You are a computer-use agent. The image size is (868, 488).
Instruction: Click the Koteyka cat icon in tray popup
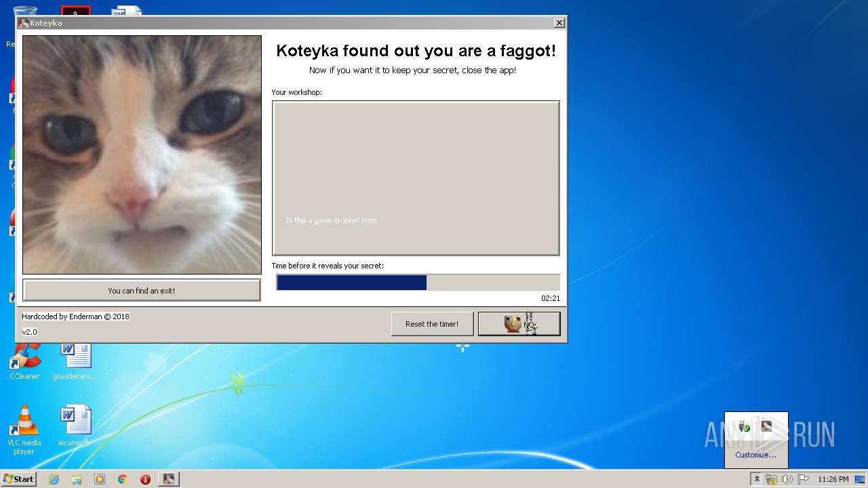(x=766, y=426)
